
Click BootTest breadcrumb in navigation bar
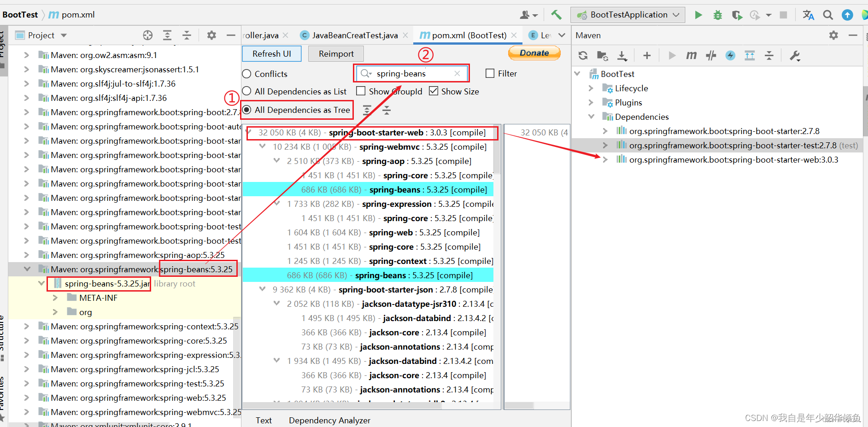point(20,15)
